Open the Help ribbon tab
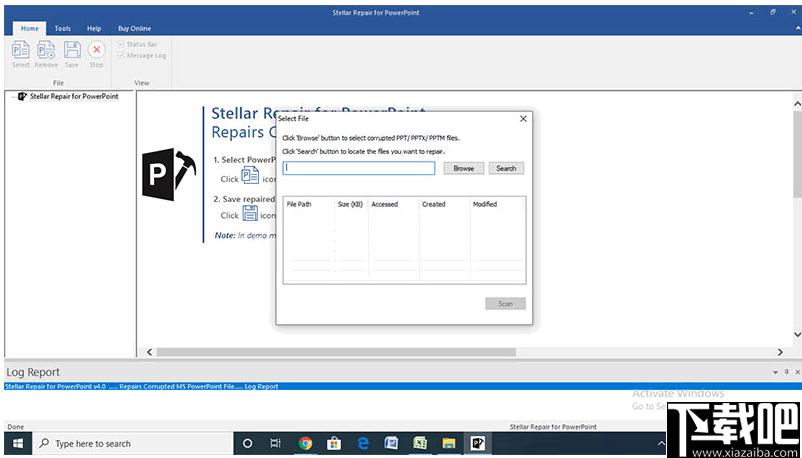The image size is (802, 458). (x=94, y=29)
